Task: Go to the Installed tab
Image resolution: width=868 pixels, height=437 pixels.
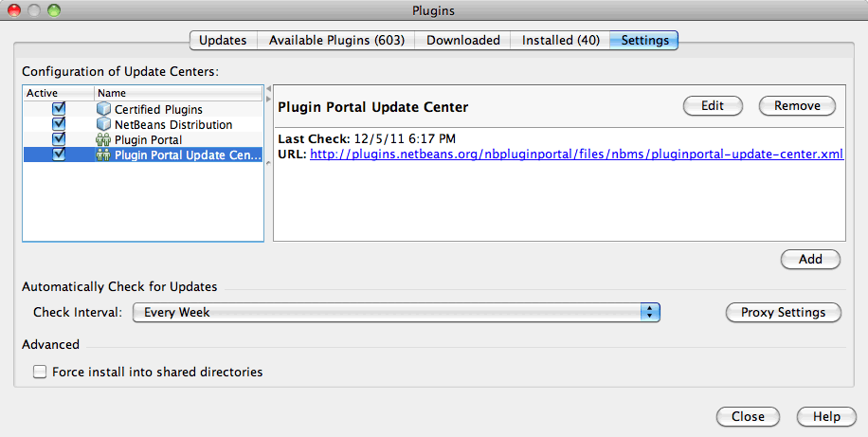Action: point(560,41)
